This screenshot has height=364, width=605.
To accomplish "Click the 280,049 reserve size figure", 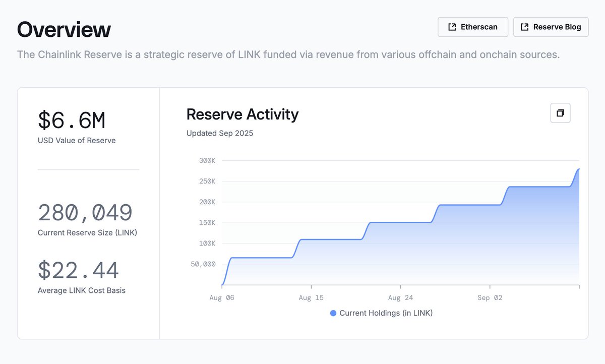I will tap(85, 213).
